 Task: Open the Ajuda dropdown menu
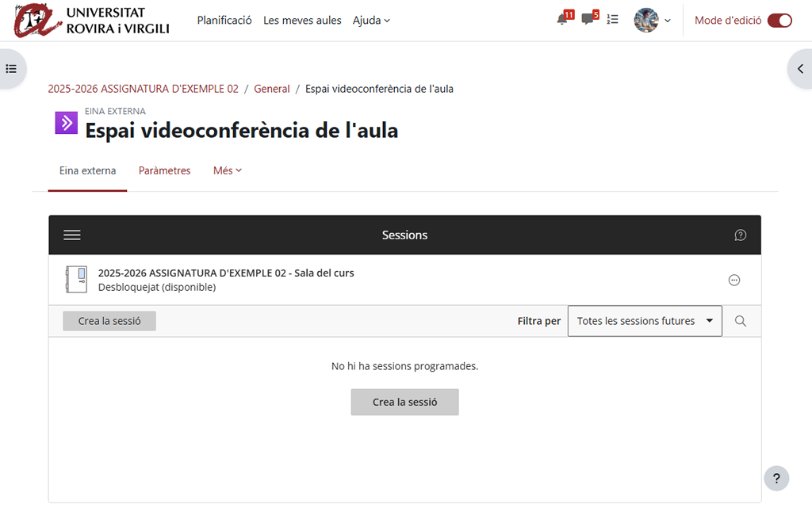tap(371, 20)
